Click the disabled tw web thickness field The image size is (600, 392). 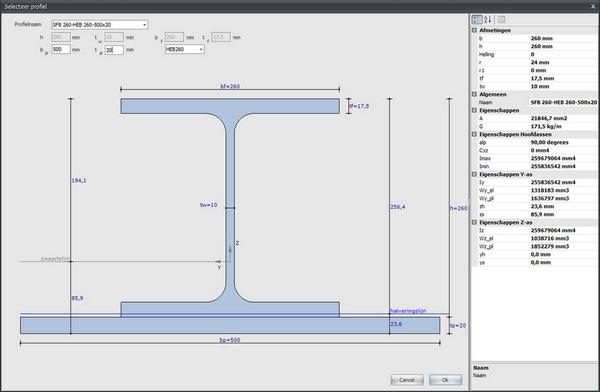tap(114, 37)
